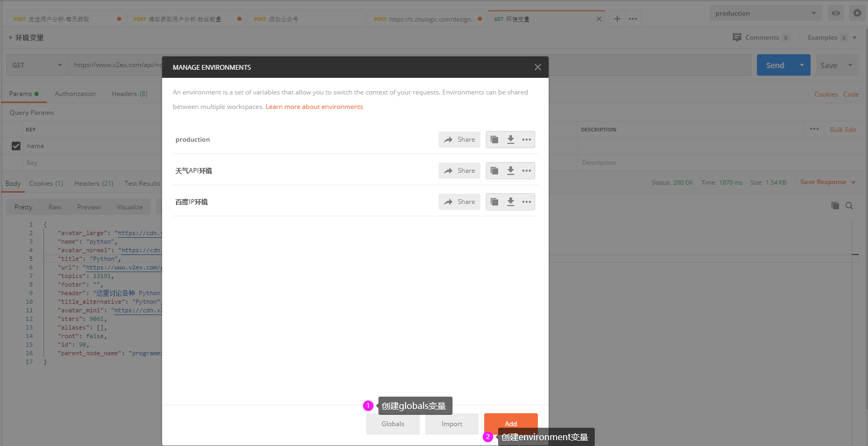Share the 百度IP环境 environment

459,202
